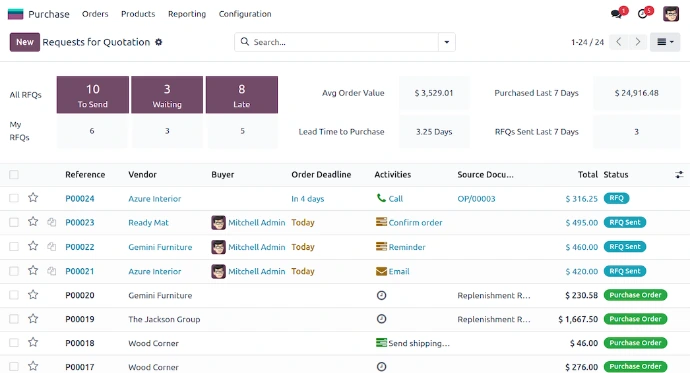
Task: Check the P00023 row checkbox
Action: coord(14,222)
